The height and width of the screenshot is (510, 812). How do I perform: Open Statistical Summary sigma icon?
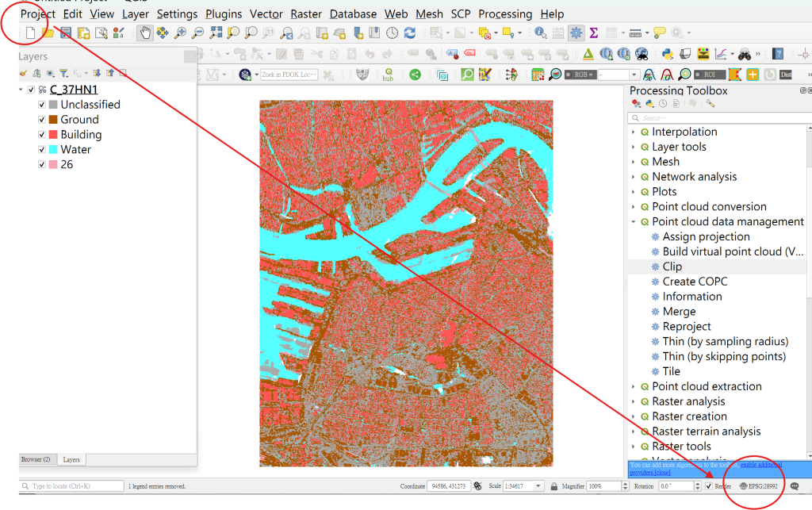click(x=593, y=33)
